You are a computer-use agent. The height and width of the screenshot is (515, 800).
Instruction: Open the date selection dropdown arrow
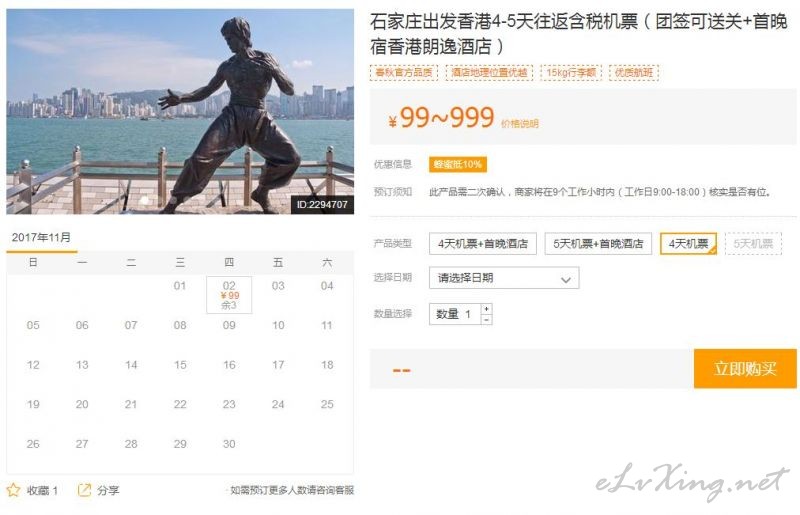click(x=565, y=279)
